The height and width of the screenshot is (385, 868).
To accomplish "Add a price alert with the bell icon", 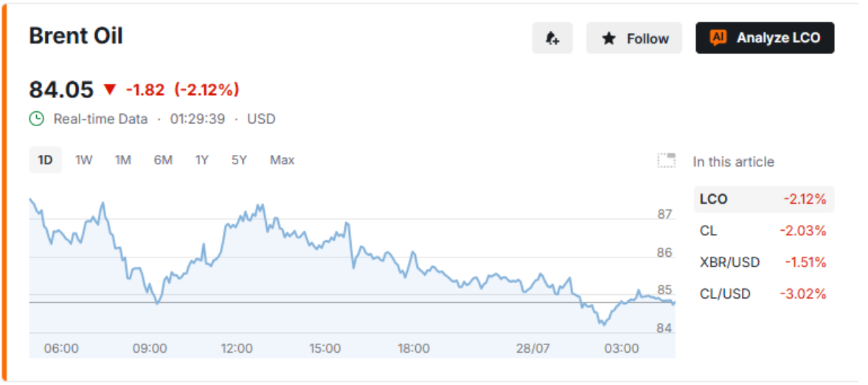I will click(x=552, y=38).
